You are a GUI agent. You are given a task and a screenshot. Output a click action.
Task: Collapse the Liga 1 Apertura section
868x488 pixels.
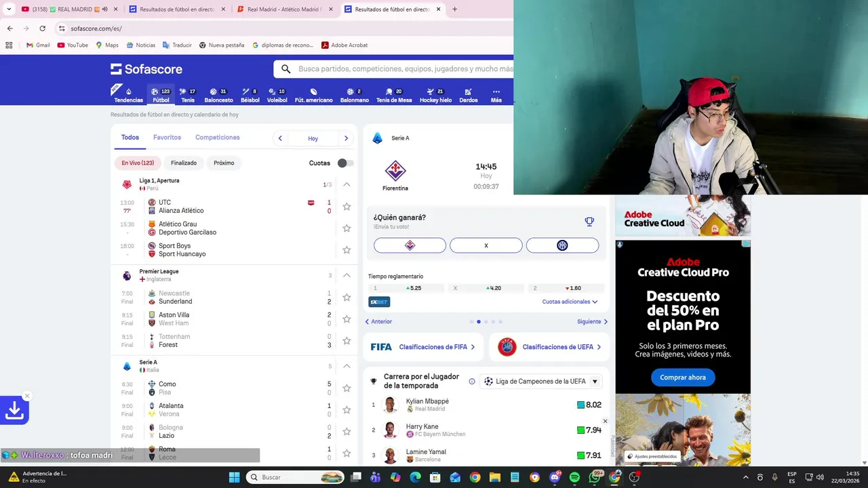(347, 184)
